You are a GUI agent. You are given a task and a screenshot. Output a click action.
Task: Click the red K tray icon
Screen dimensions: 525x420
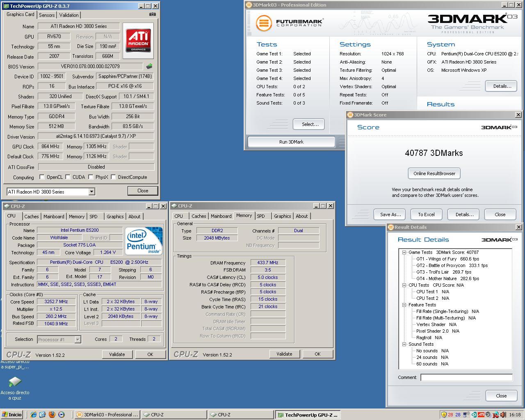point(495,415)
